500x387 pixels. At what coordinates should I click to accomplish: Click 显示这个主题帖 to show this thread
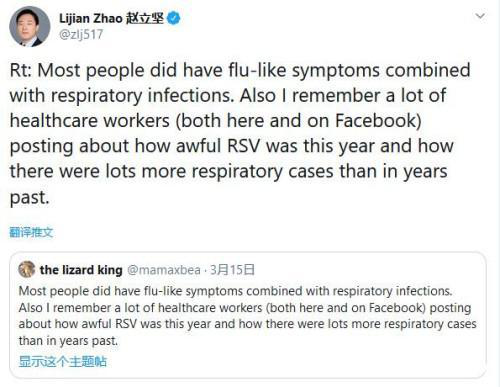pyautogui.click(x=63, y=361)
